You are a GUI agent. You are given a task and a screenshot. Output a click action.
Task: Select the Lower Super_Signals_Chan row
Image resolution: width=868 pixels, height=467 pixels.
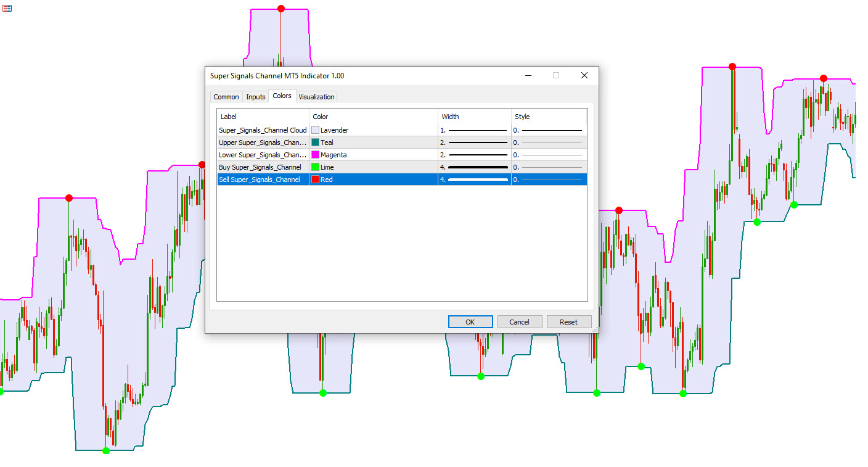(x=262, y=155)
